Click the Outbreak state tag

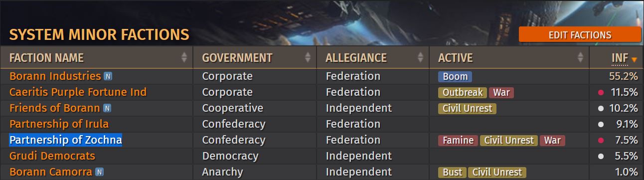tap(463, 93)
